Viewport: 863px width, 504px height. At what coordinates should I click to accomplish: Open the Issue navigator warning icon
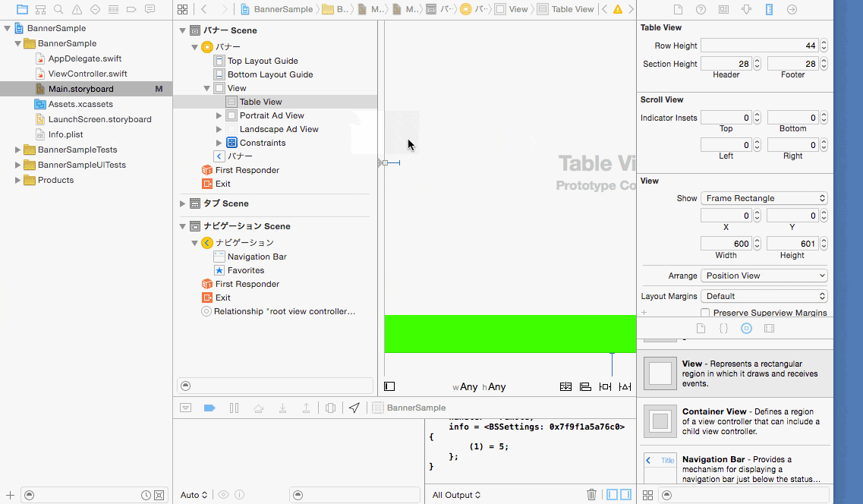tap(77, 9)
